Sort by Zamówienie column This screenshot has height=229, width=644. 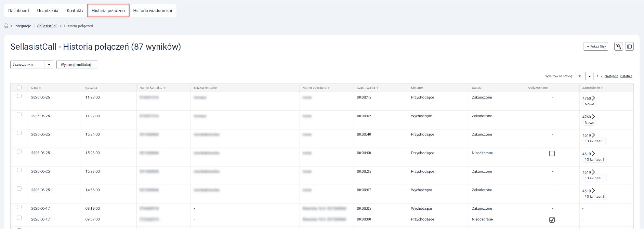click(x=592, y=88)
